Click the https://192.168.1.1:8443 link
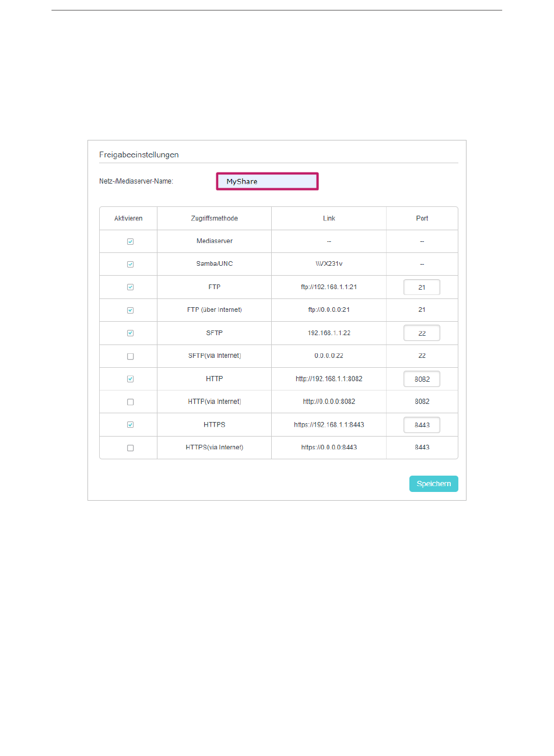This screenshot has height=756, width=554. coord(329,425)
